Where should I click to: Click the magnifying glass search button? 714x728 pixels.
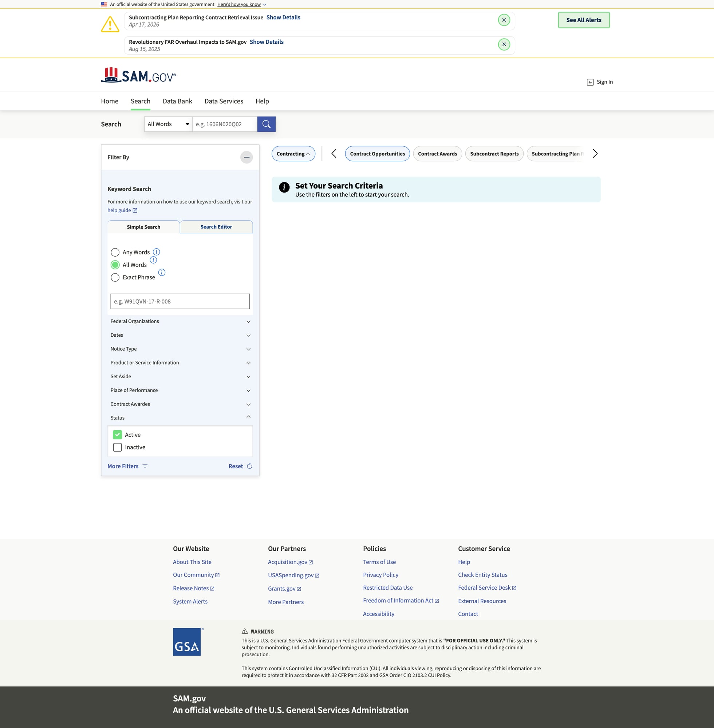click(266, 124)
